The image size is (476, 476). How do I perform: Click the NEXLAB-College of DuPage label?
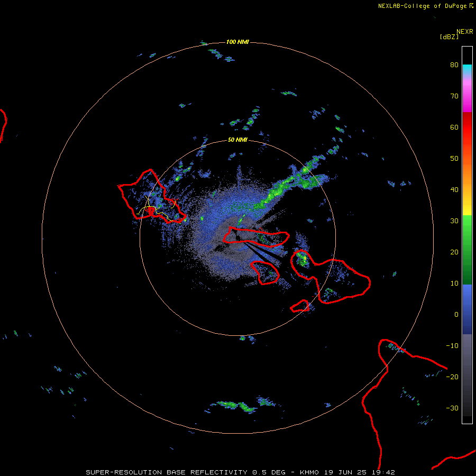click(422, 6)
